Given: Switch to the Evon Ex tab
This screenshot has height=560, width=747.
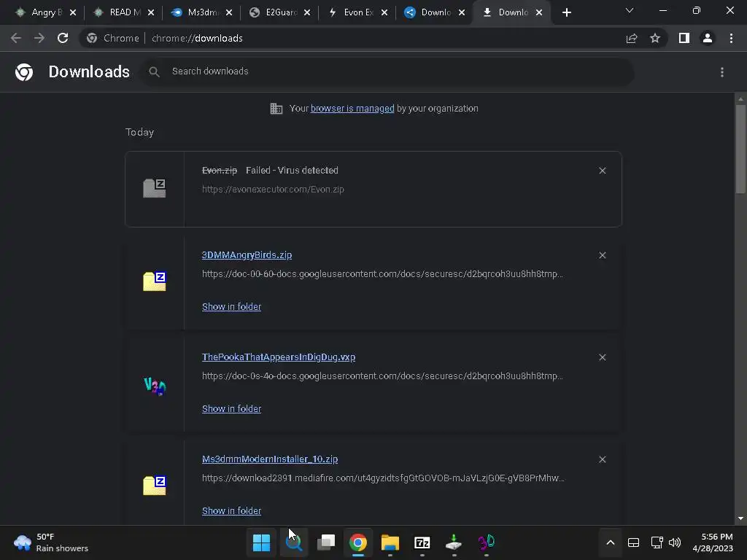Looking at the screenshot, I should click(x=352, y=12).
